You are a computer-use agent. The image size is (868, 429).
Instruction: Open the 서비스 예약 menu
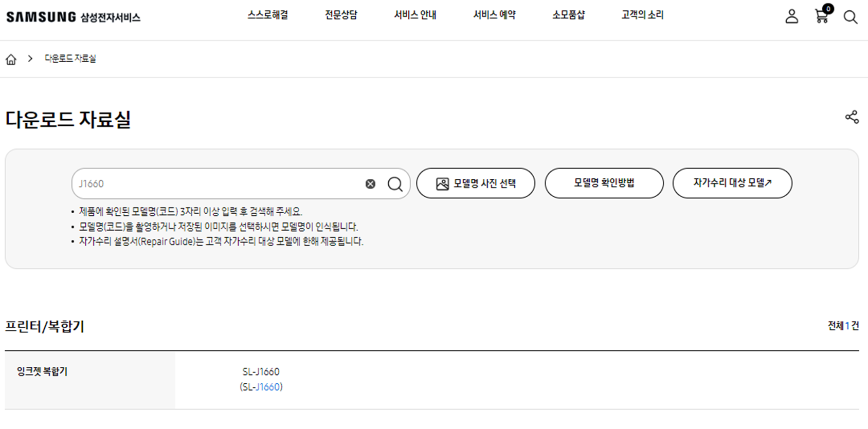[x=494, y=15]
